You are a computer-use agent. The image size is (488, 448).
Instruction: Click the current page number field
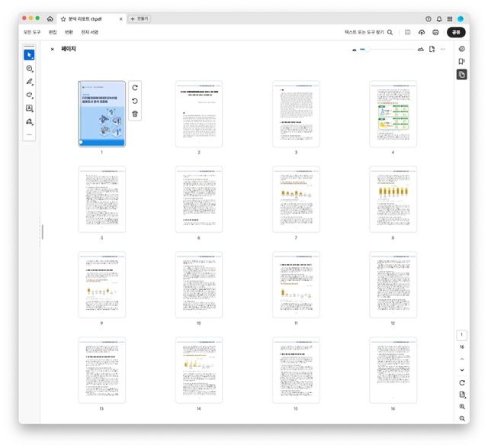click(461, 335)
